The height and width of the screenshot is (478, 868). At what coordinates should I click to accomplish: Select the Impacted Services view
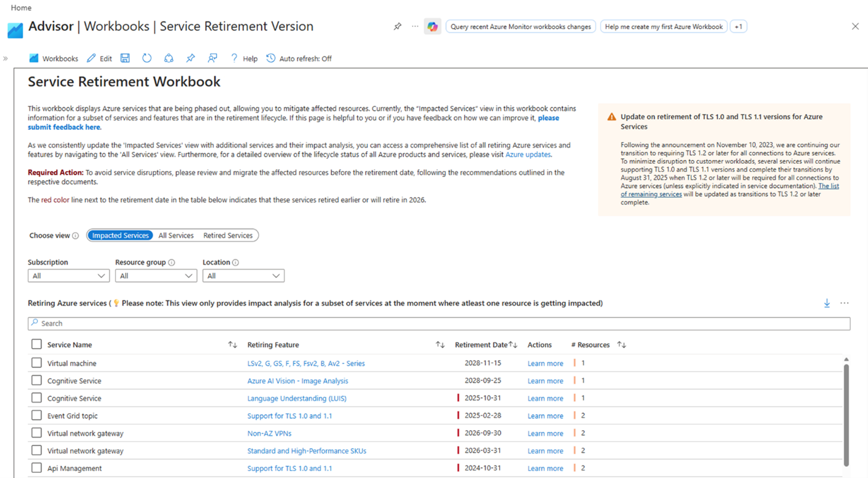coord(120,235)
